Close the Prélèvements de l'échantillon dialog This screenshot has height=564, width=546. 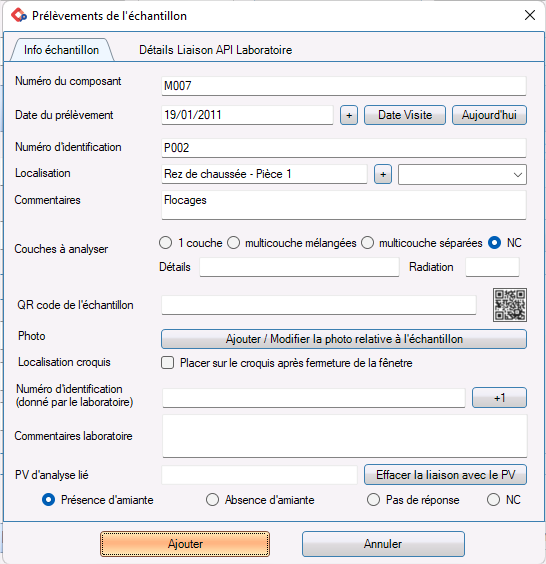tap(530, 15)
